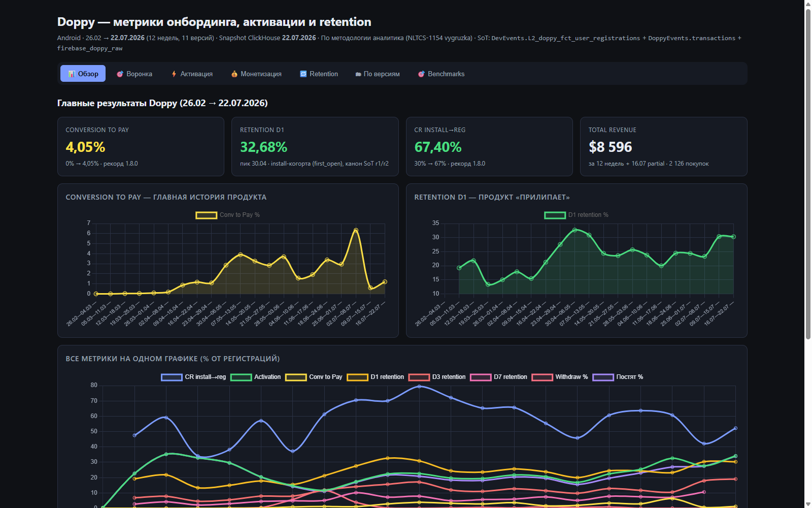Image resolution: width=812 pixels, height=508 pixels.
Task: Click the scrollbar down arrow
Action: 808,504
